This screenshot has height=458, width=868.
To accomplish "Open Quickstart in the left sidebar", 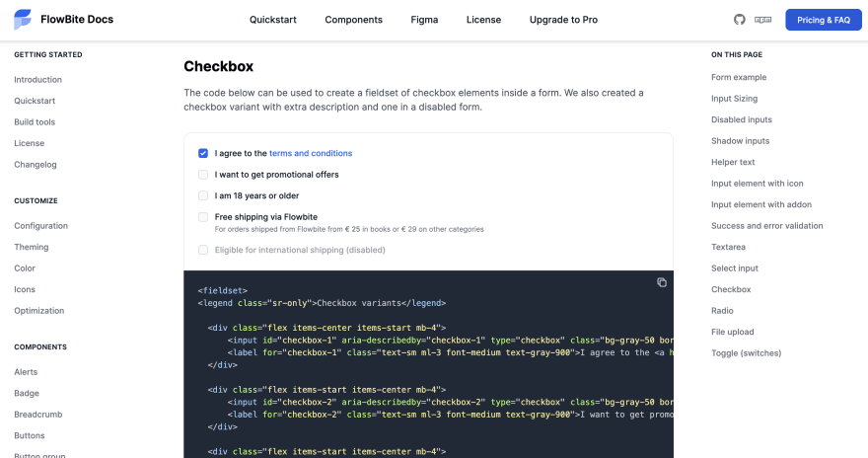I will 35,101.
